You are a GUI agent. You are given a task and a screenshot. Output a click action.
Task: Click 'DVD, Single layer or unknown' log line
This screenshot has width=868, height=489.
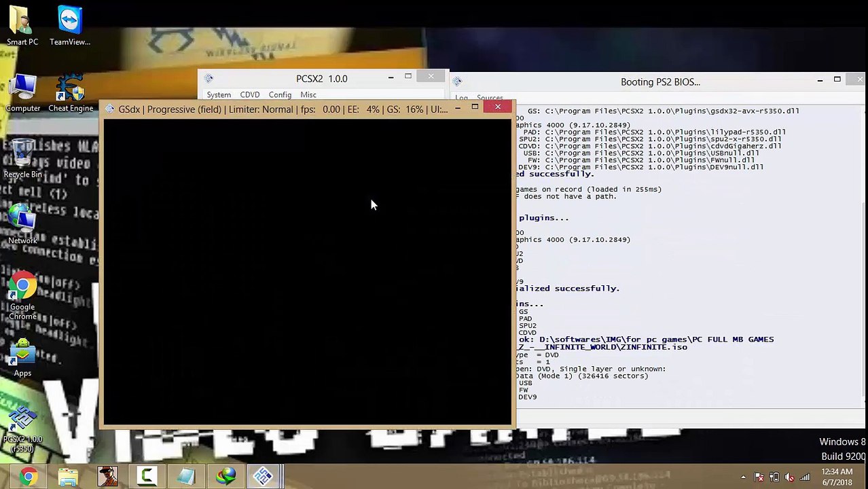591,369
